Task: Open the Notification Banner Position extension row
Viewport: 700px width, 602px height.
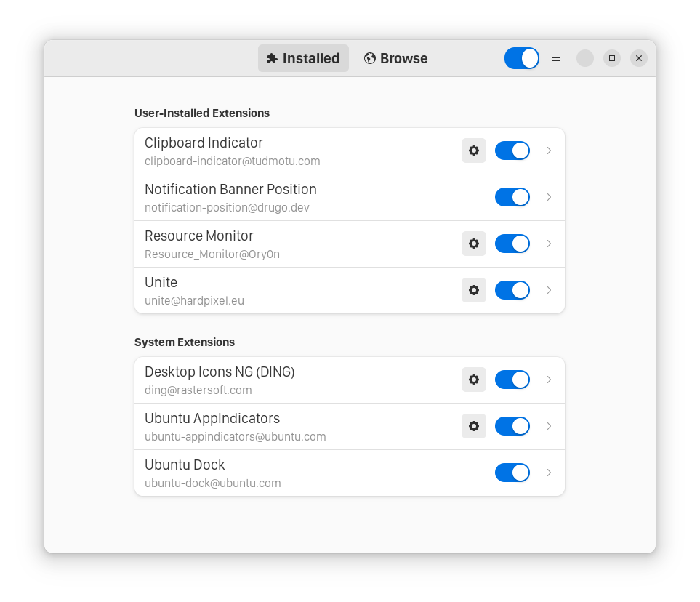Action: click(x=291, y=197)
